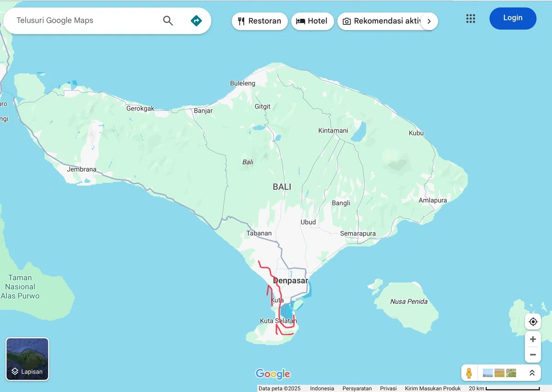
Task: Click the Gerokgak label
Action: (x=140, y=109)
